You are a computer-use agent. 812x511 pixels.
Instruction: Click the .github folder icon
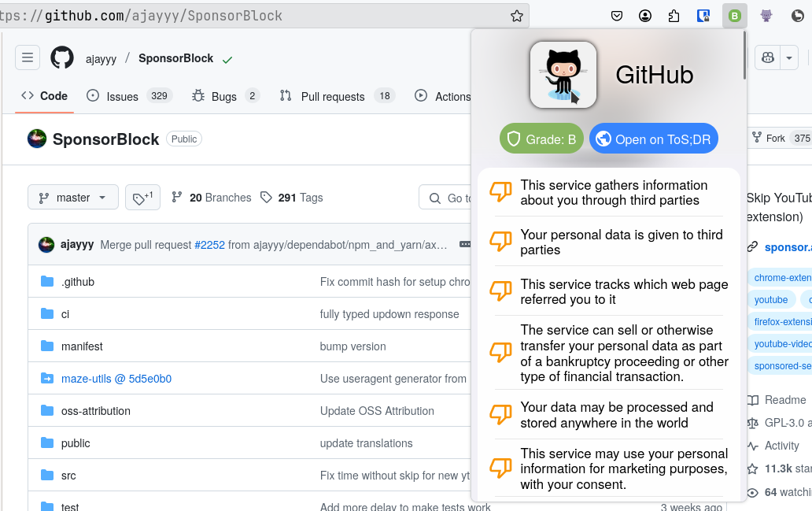tap(47, 281)
